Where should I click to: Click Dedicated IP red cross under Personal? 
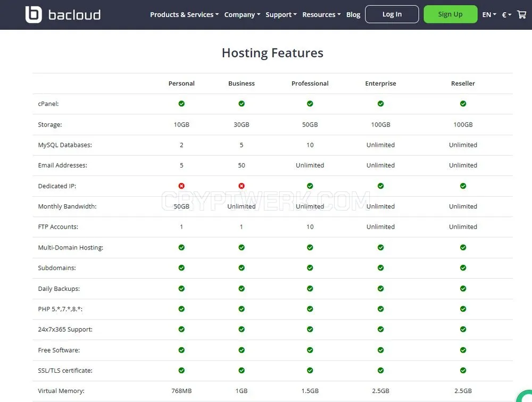pos(181,186)
